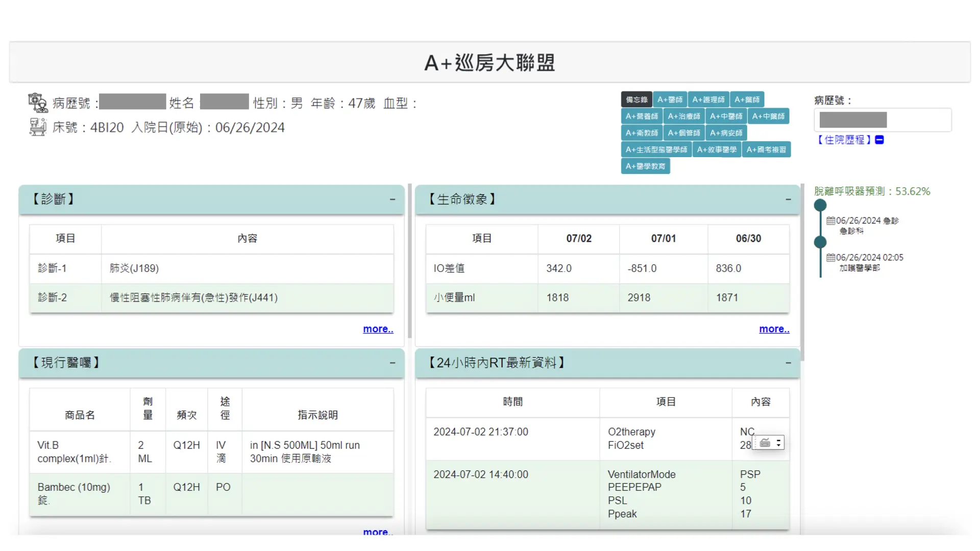Open the stepper arrows on the RT widget

pyautogui.click(x=778, y=443)
